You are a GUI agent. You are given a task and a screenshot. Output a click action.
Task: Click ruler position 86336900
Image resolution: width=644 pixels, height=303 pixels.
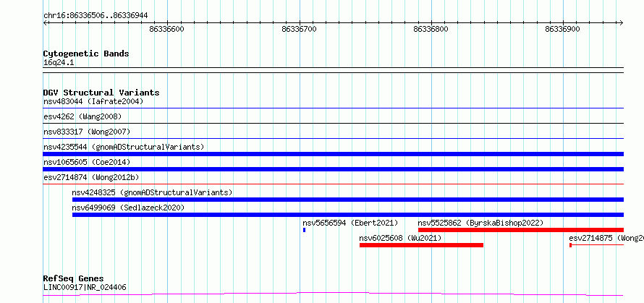(563, 29)
